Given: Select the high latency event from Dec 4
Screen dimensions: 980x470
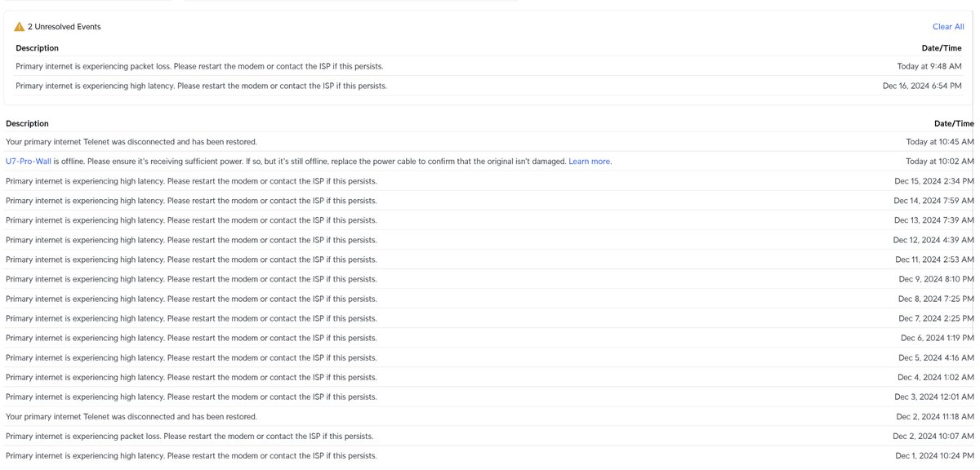Looking at the screenshot, I should tap(489, 377).
